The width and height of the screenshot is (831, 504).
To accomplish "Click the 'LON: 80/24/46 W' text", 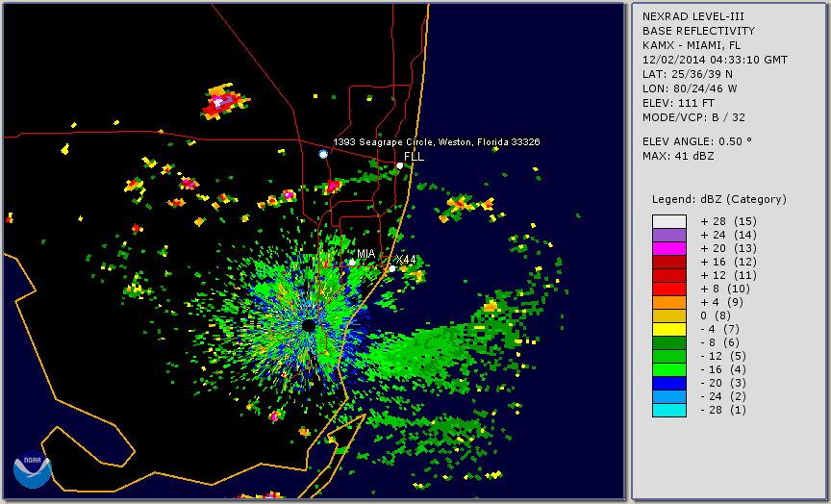I will point(690,88).
